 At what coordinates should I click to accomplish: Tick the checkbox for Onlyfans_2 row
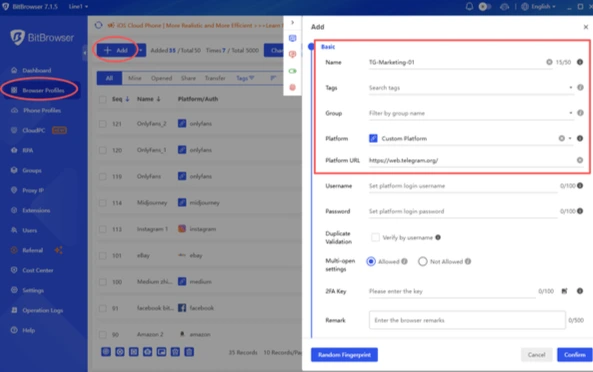point(102,124)
